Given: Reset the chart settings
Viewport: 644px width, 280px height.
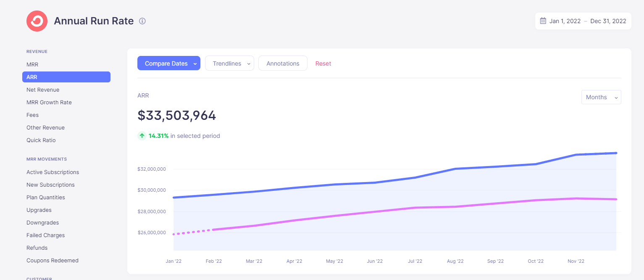Looking at the screenshot, I should click(323, 63).
